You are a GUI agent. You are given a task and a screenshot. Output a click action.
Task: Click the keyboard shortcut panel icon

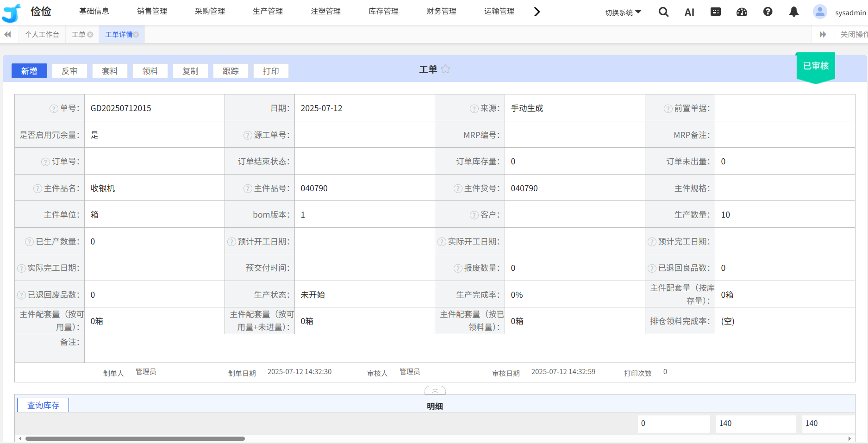715,12
